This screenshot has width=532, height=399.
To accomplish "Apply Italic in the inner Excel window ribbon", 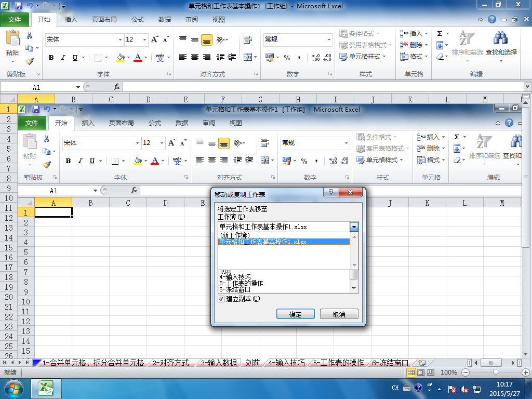I will 80,161.
